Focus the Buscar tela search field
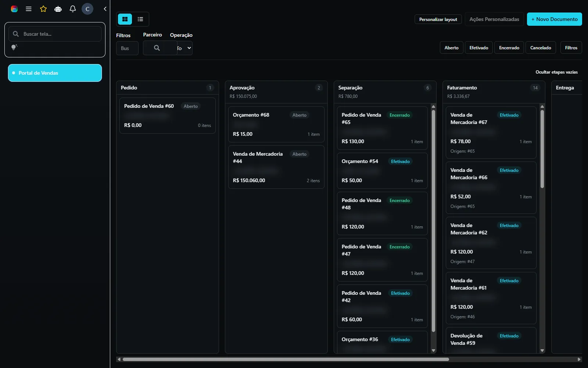The image size is (588, 368). tap(55, 34)
